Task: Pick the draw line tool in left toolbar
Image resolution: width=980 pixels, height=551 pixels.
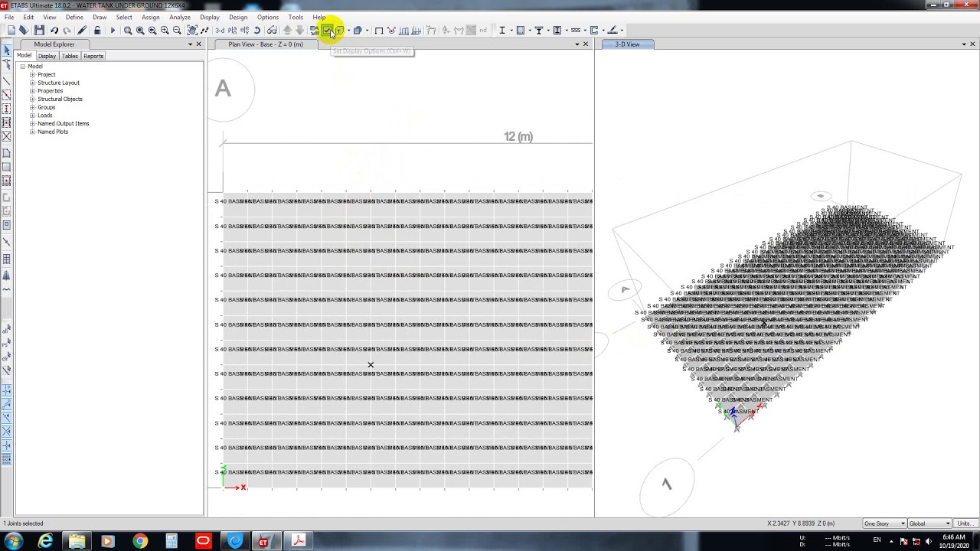Action: 7,80
